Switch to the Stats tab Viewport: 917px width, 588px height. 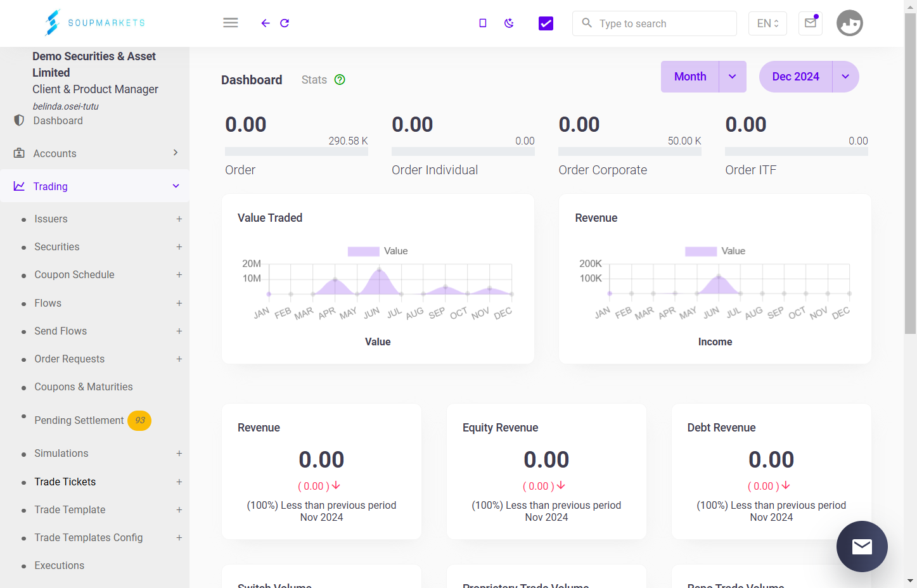point(314,80)
